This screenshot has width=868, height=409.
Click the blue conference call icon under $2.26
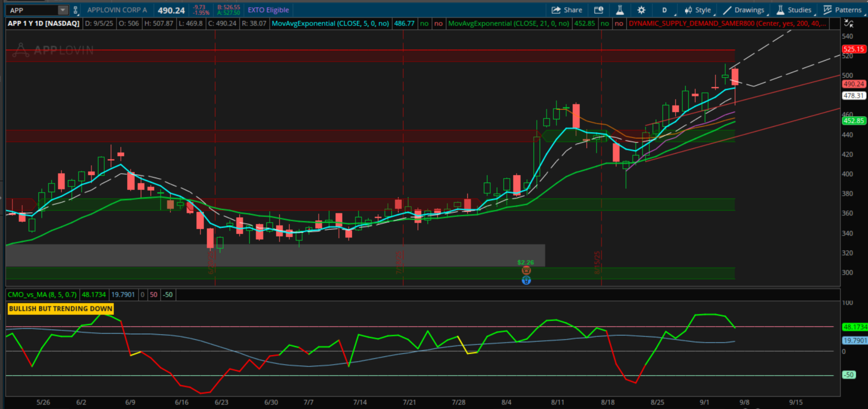click(x=526, y=280)
